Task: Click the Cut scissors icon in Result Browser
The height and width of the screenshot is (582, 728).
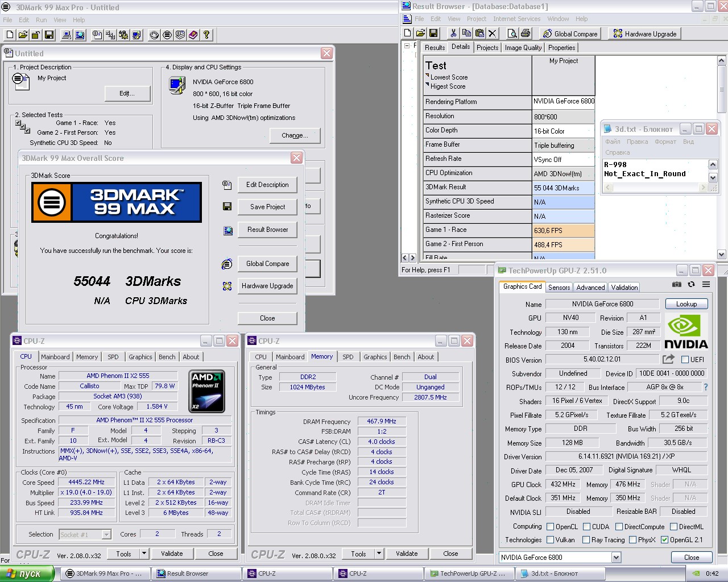Action: [x=453, y=34]
